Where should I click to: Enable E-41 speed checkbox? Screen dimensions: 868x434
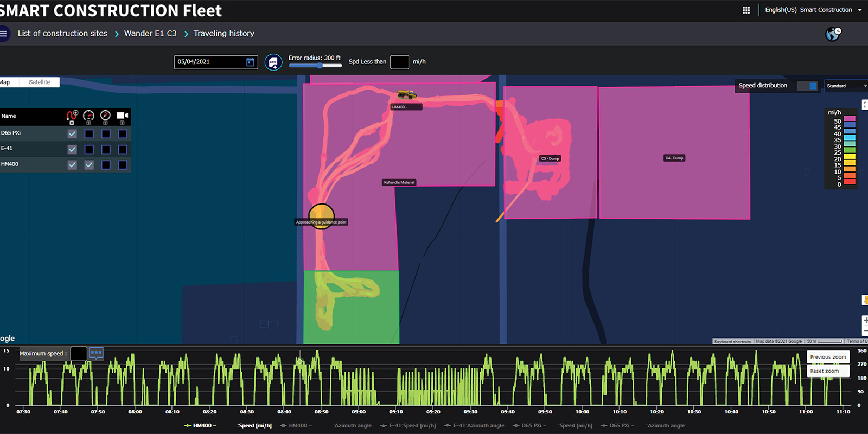click(x=89, y=149)
